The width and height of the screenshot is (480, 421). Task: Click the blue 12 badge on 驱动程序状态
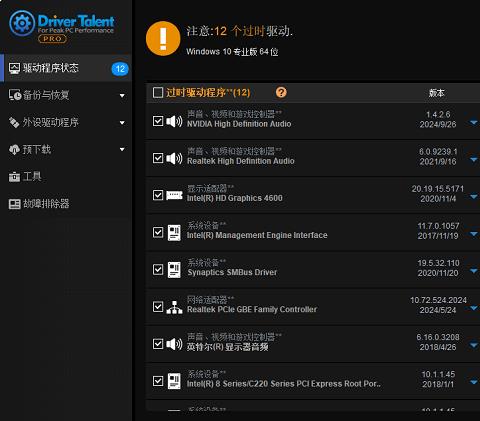120,69
